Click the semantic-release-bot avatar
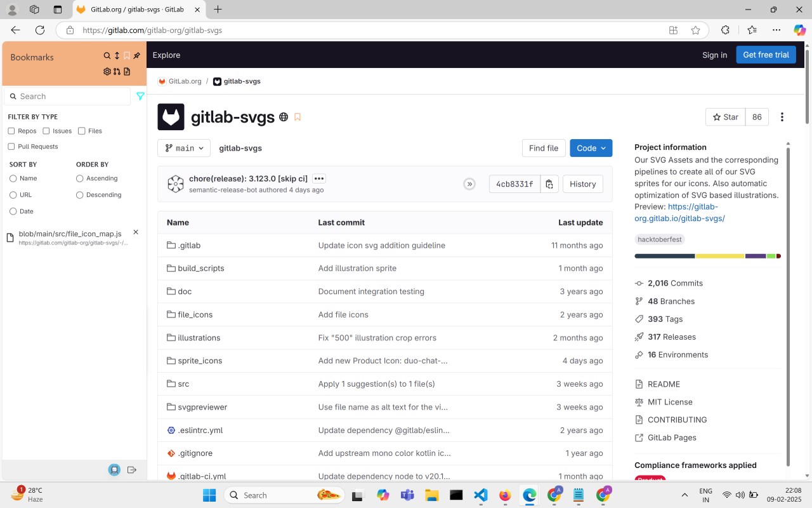812x508 pixels. [x=176, y=184]
